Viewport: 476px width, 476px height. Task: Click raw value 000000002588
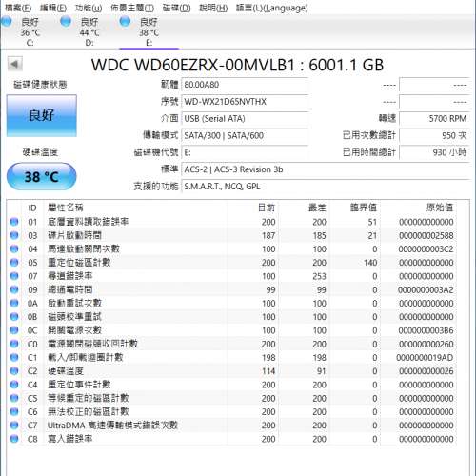(x=426, y=235)
